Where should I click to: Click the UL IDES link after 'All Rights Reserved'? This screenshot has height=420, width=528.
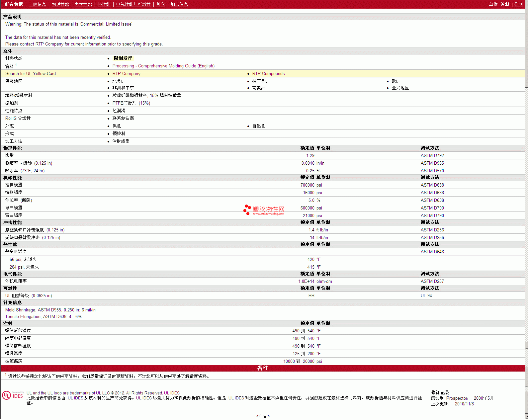coord(172,393)
